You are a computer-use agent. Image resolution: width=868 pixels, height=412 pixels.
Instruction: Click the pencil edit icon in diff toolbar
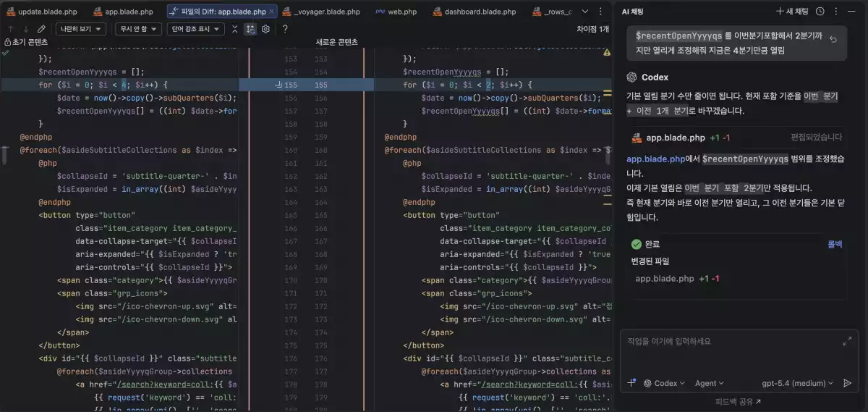tap(41, 29)
